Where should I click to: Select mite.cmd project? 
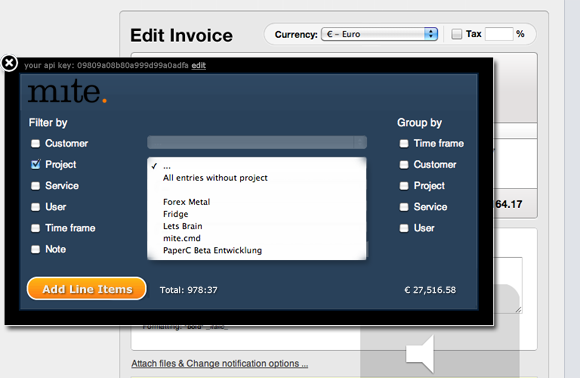click(257, 238)
